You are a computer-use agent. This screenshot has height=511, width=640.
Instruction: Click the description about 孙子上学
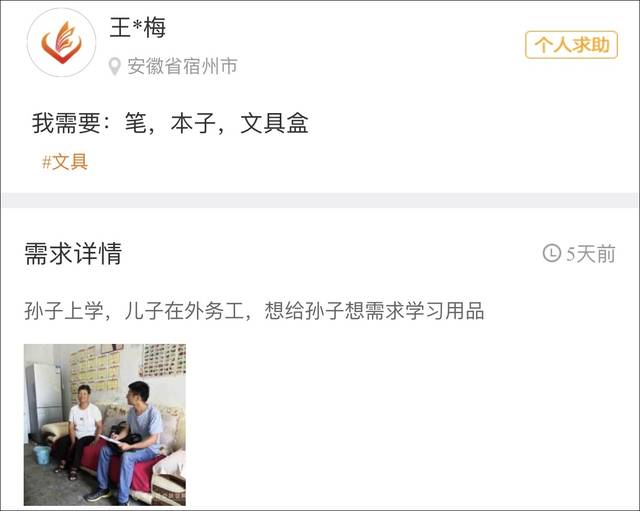click(254, 311)
